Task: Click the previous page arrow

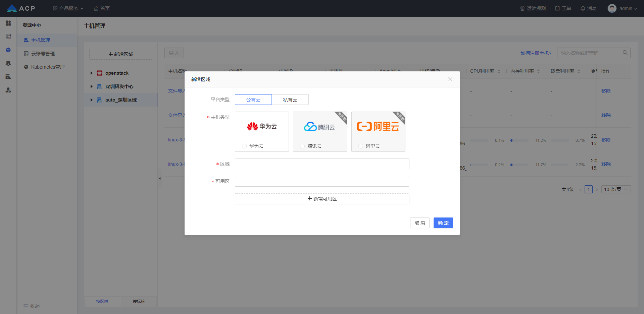Action: (x=581, y=190)
